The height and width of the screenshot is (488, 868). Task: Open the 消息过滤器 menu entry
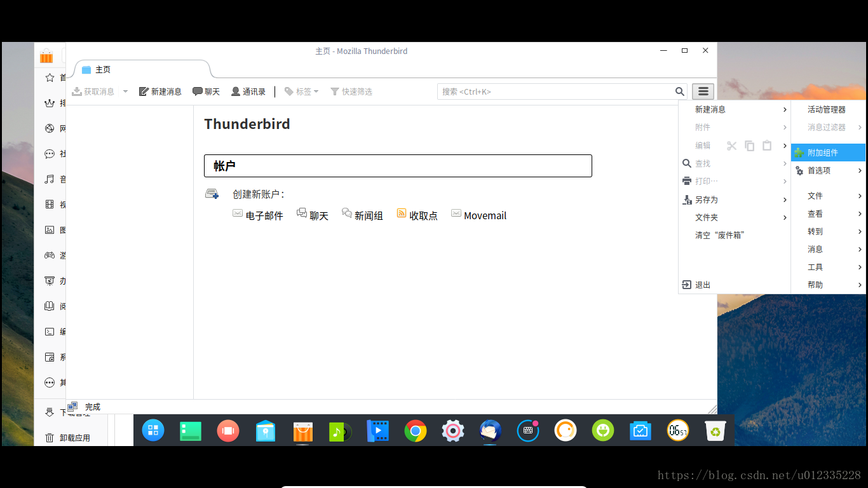pos(829,127)
